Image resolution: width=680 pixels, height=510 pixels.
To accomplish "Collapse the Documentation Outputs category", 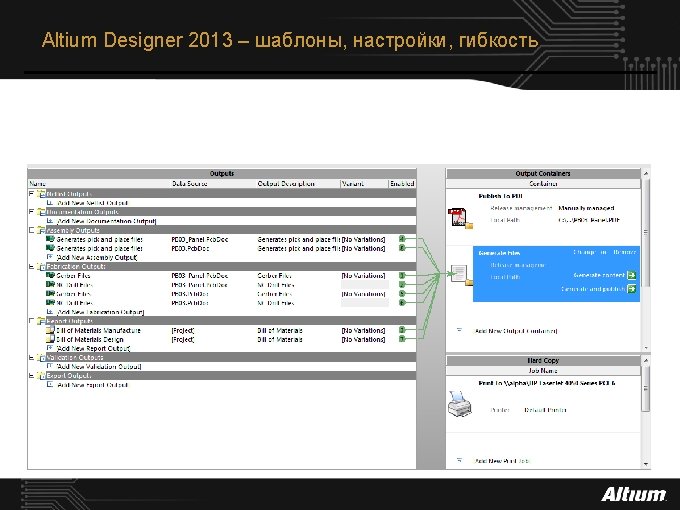I will pyautogui.click(x=31, y=212).
